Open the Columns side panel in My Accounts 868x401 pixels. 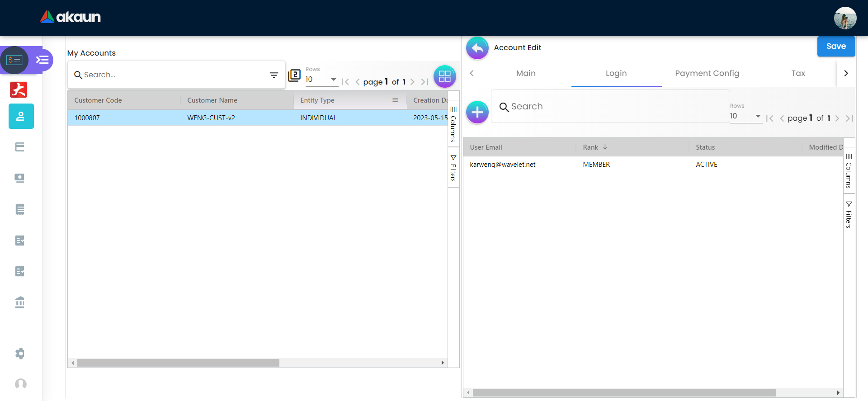coord(453,123)
